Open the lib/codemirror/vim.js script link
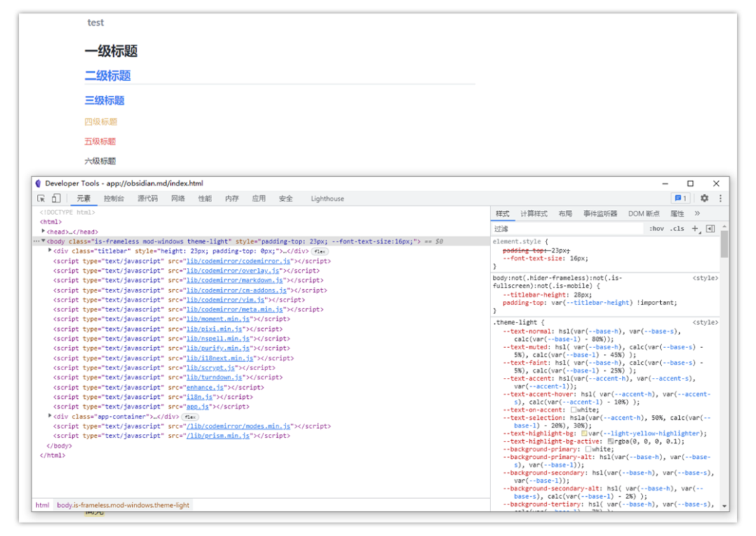Viewport: 756px width, 536px height. coord(224,299)
